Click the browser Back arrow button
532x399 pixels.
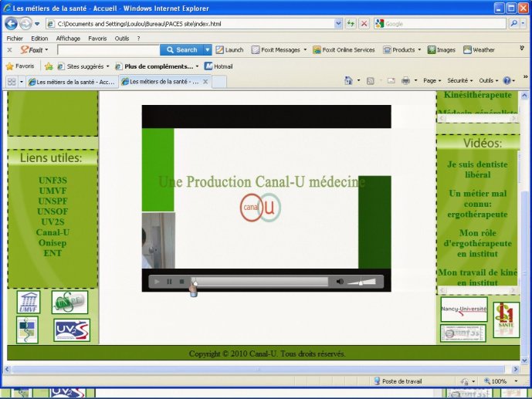click(11, 24)
